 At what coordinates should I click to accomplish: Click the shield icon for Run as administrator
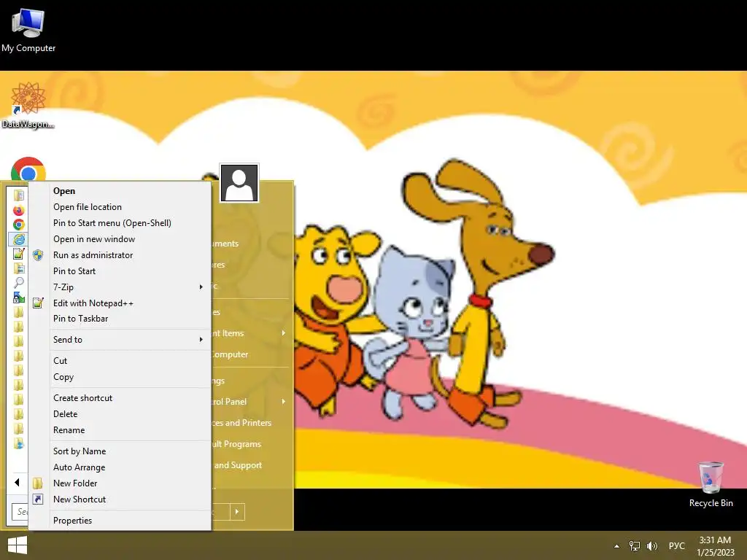tap(38, 255)
